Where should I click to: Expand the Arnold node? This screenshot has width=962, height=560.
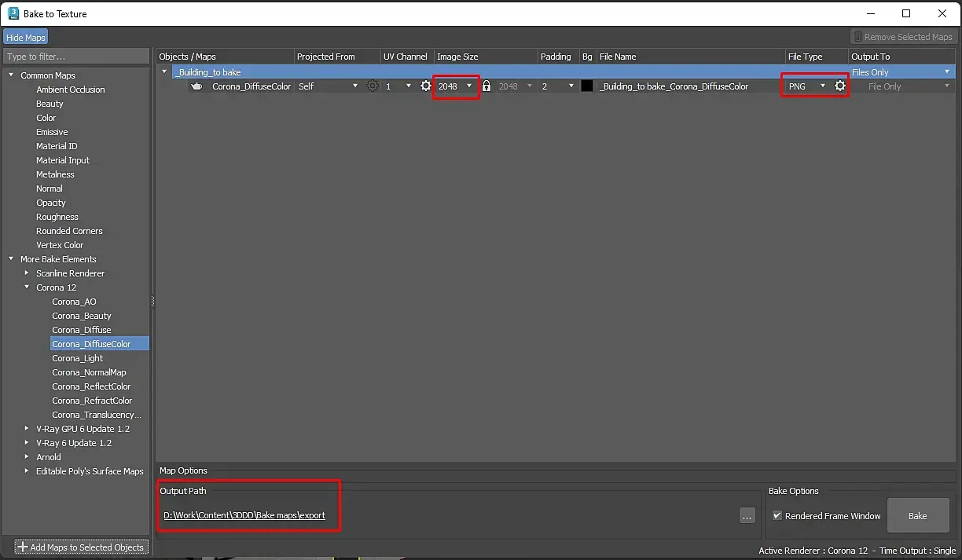tap(28, 457)
